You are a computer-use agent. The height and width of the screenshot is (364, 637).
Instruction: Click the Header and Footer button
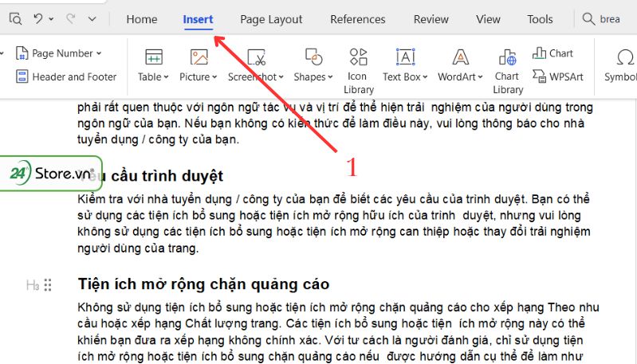tap(66, 76)
